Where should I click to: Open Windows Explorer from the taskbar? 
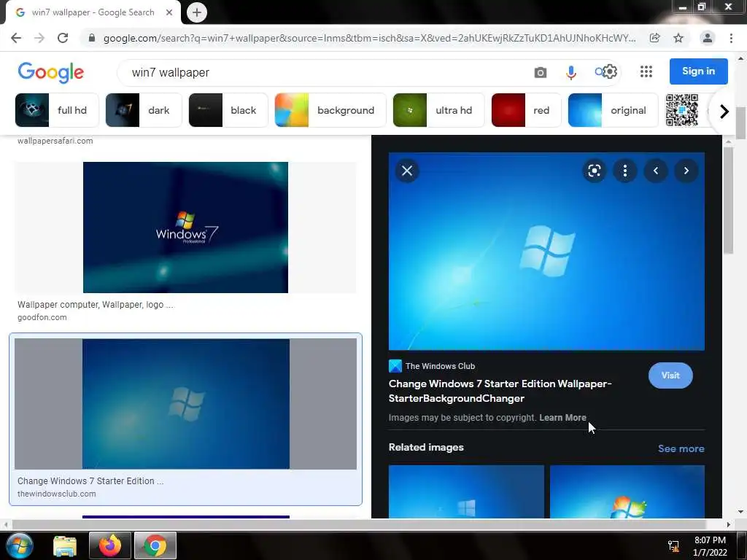[x=65, y=545]
